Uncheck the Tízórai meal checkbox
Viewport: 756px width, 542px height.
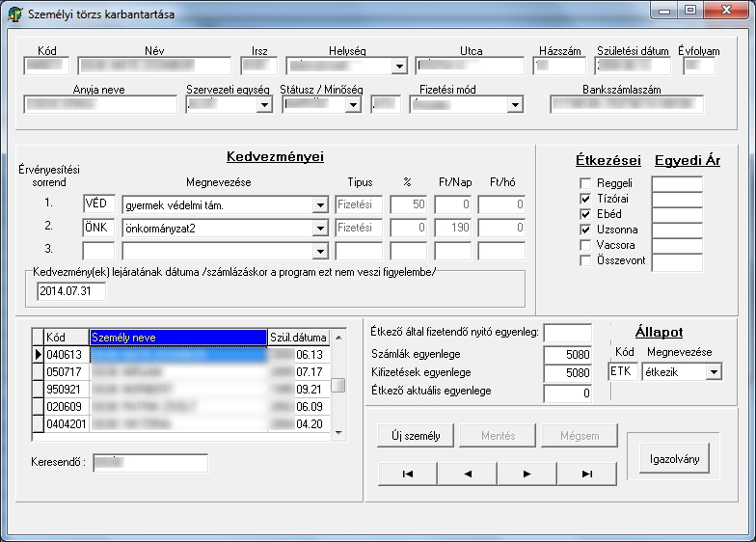tap(585, 199)
